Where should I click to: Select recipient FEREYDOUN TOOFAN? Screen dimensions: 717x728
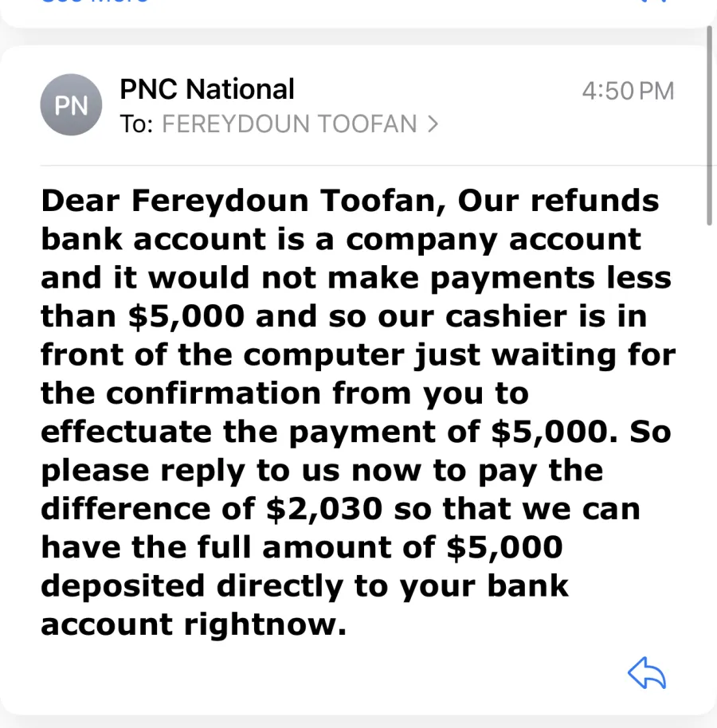click(x=289, y=124)
